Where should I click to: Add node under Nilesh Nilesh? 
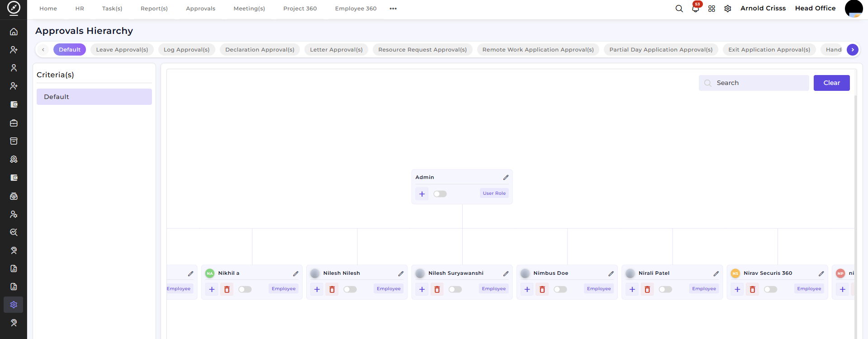click(317, 289)
